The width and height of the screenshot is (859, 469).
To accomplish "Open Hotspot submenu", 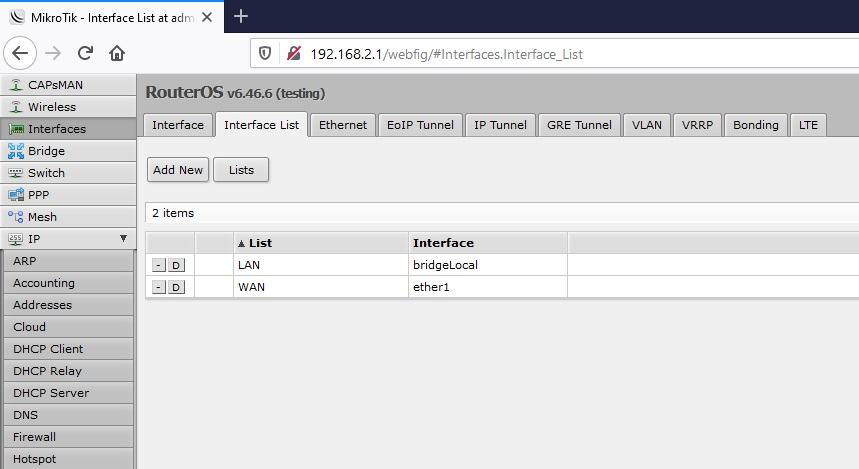I will pyautogui.click(x=68, y=459).
